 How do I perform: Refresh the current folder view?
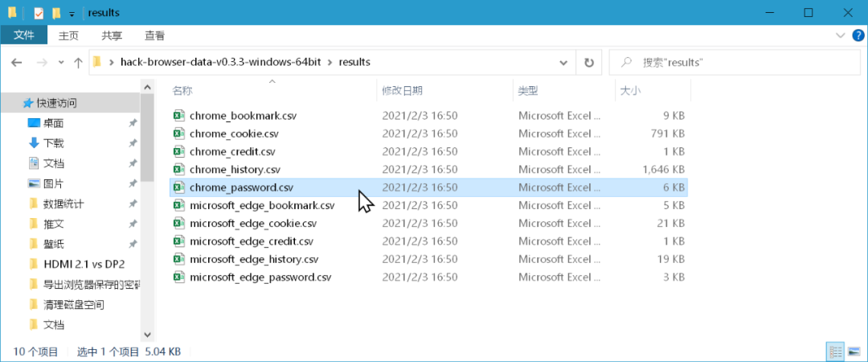coord(589,63)
